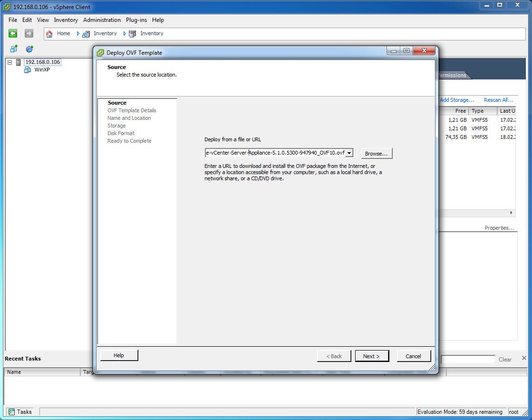Screen dimensions: 532x420
Task: Close the Recent Tasks panel with X
Action: 524,358
